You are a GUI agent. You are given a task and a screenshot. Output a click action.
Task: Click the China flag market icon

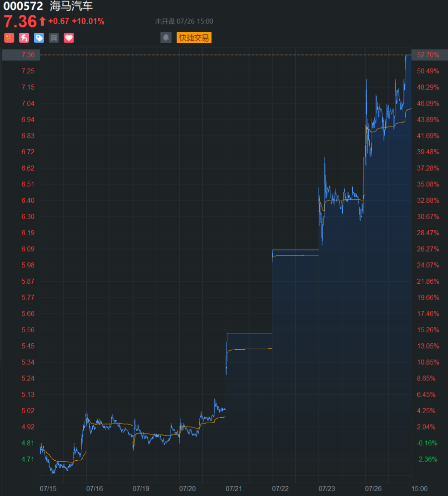[x=9, y=38]
